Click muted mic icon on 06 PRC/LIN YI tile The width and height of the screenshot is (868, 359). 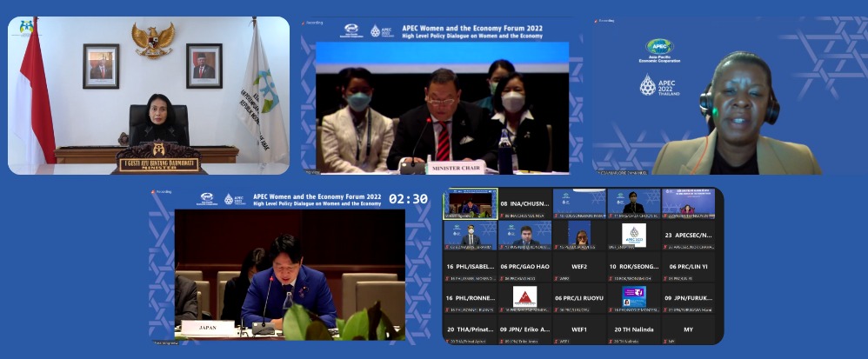[666, 279]
